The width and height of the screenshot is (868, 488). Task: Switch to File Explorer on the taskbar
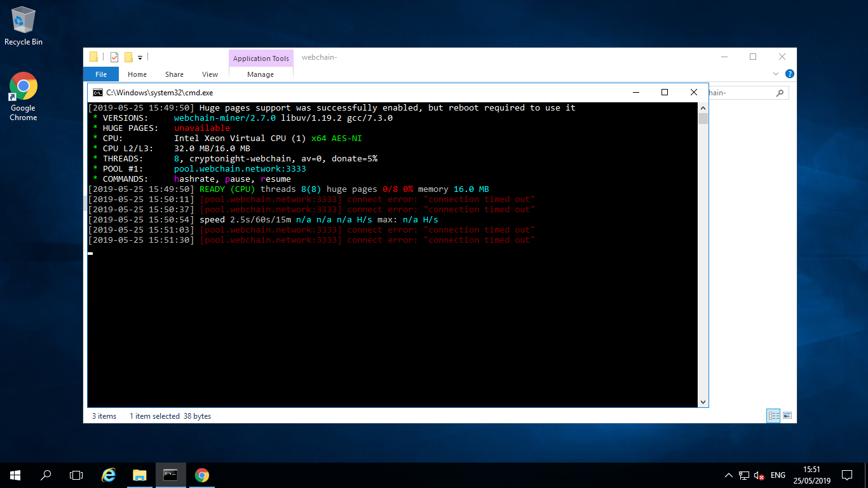click(140, 475)
